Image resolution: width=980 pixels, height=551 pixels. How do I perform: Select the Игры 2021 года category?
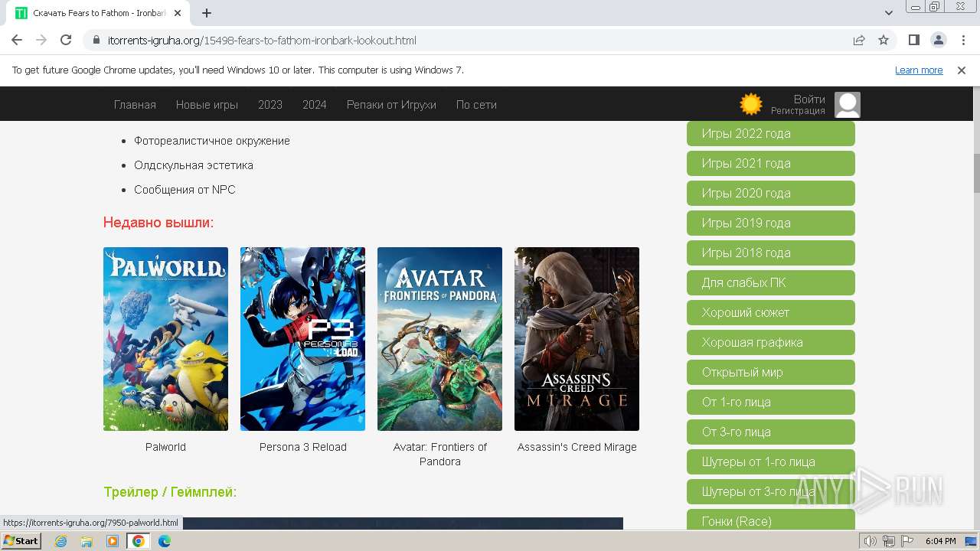click(x=771, y=163)
